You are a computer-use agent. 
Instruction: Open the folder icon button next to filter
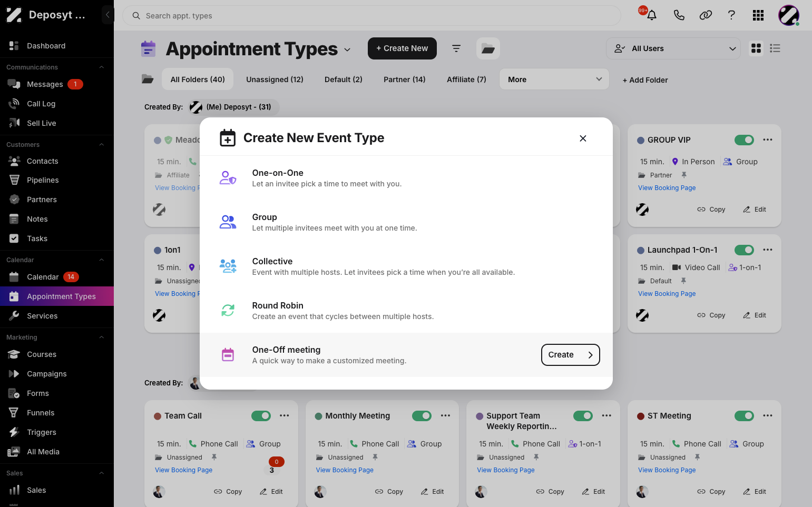[x=488, y=48]
